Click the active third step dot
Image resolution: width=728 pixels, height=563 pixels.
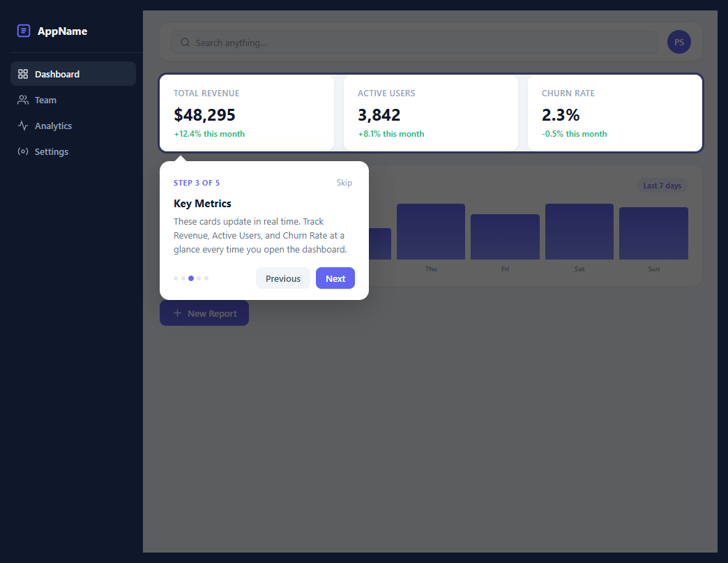pos(191,278)
